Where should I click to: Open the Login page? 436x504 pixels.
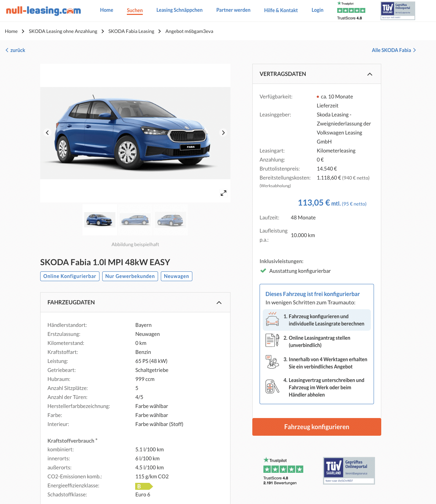coord(317,10)
